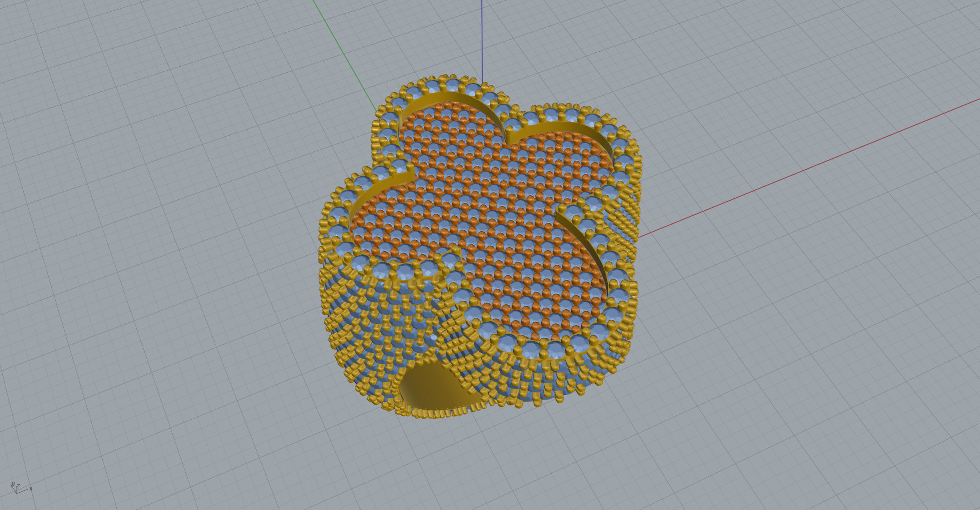
Task: Select the orange pavé gem field on top
Action: 483,221
